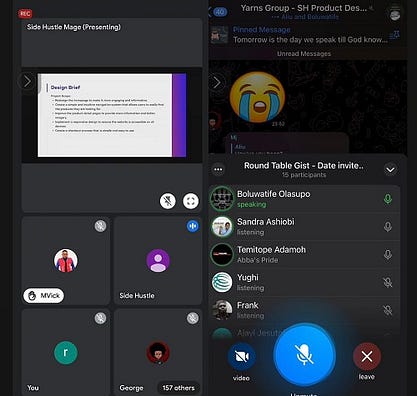417x396 pixels.
Task: Tap the muted mic icon on George's tile
Action: 193,318
